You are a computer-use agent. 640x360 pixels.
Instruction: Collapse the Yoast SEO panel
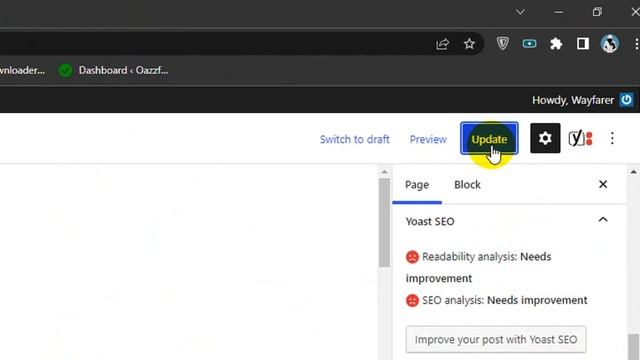point(603,220)
